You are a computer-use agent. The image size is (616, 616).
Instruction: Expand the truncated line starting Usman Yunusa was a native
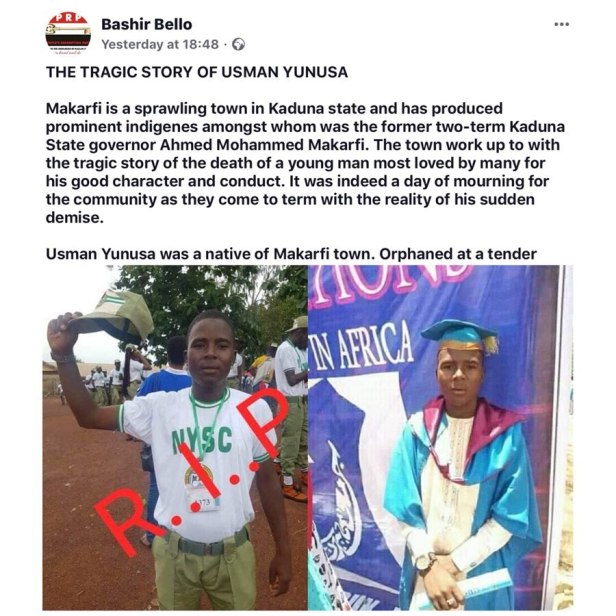tap(291, 254)
